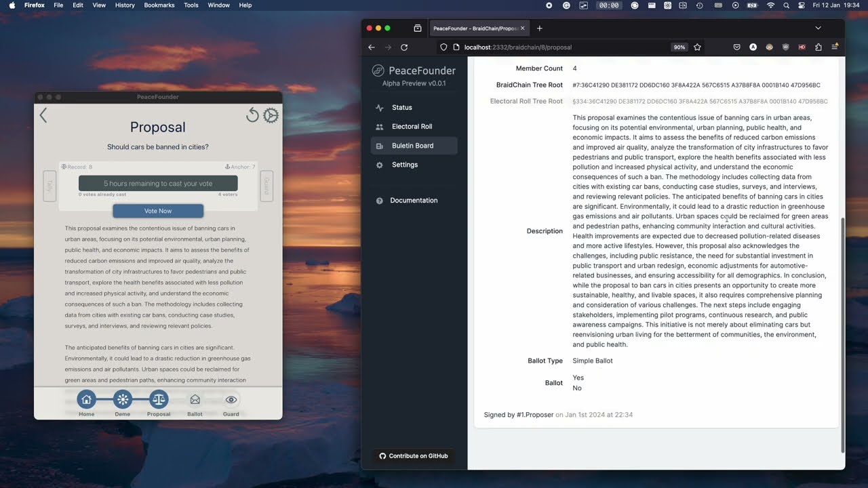
Task: Open the Bookmarks menu
Action: pos(159,5)
